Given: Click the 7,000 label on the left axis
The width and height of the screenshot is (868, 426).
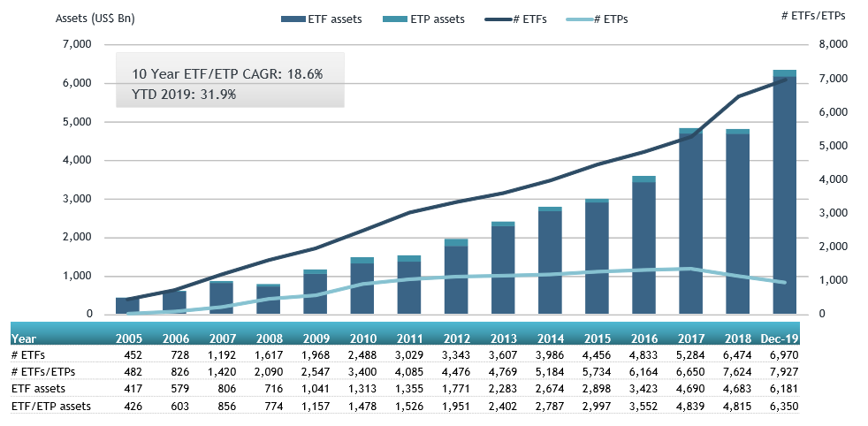Looking at the screenshot, I should coord(78,44).
